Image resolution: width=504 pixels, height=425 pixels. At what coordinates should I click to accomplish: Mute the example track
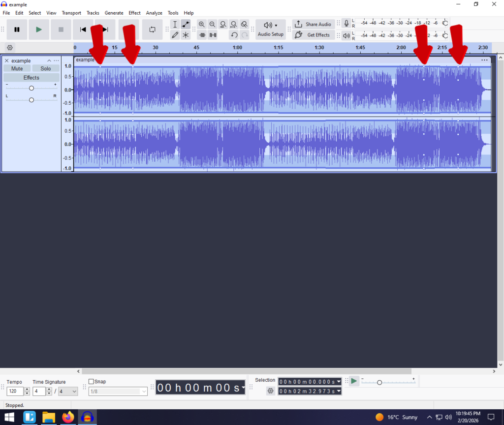coord(17,69)
